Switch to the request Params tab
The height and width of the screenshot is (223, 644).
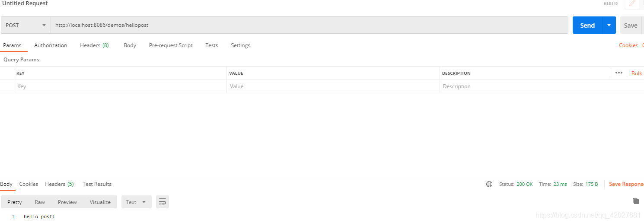pyautogui.click(x=12, y=45)
